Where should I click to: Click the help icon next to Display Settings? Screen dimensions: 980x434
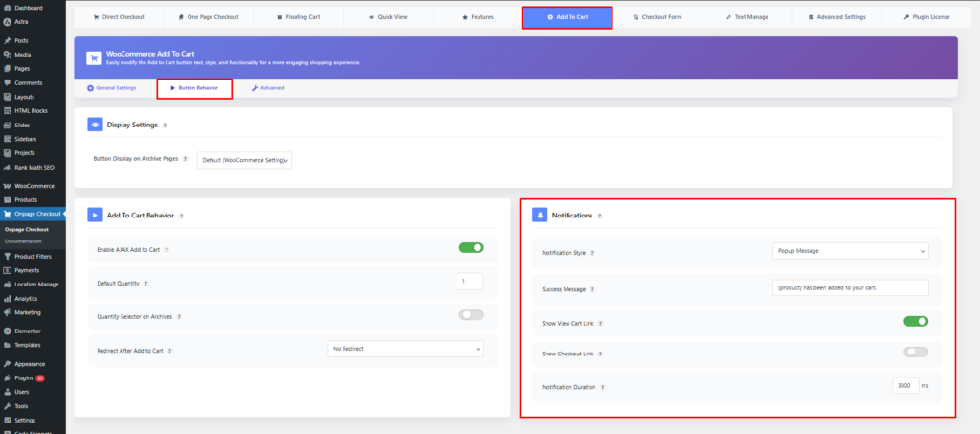165,125
